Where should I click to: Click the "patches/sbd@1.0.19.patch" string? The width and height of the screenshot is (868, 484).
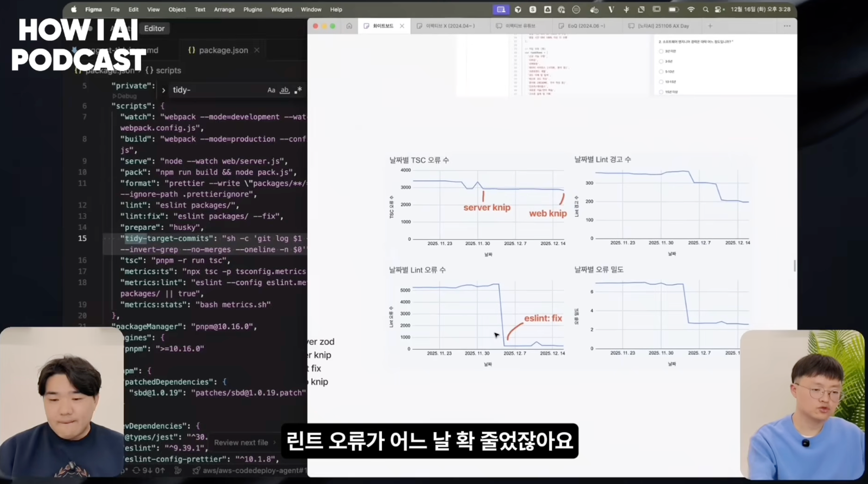click(248, 393)
